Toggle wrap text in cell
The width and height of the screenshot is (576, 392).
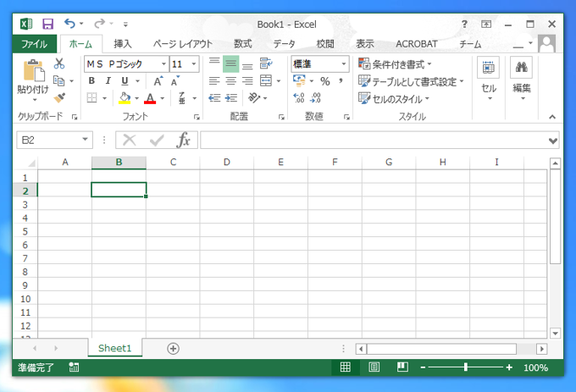pyautogui.click(x=266, y=63)
